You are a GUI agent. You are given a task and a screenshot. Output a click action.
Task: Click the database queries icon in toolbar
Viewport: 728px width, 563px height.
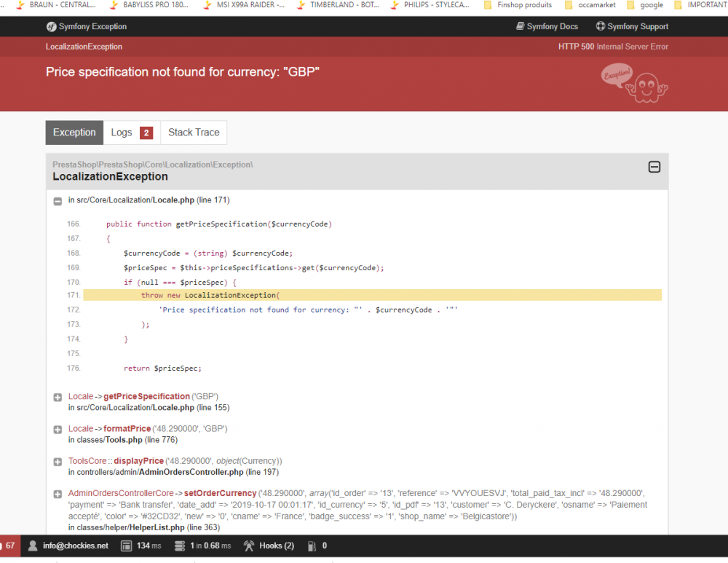tap(180, 546)
